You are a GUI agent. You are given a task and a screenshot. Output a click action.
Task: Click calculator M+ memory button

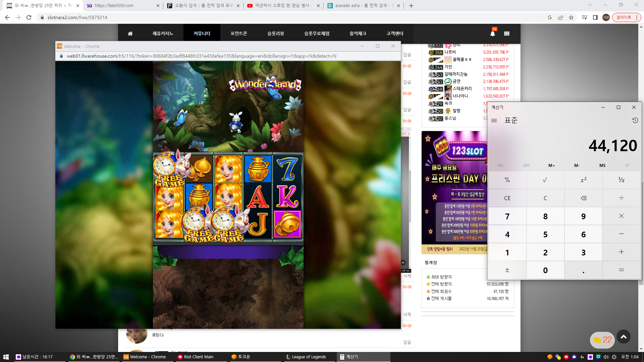click(552, 166)
